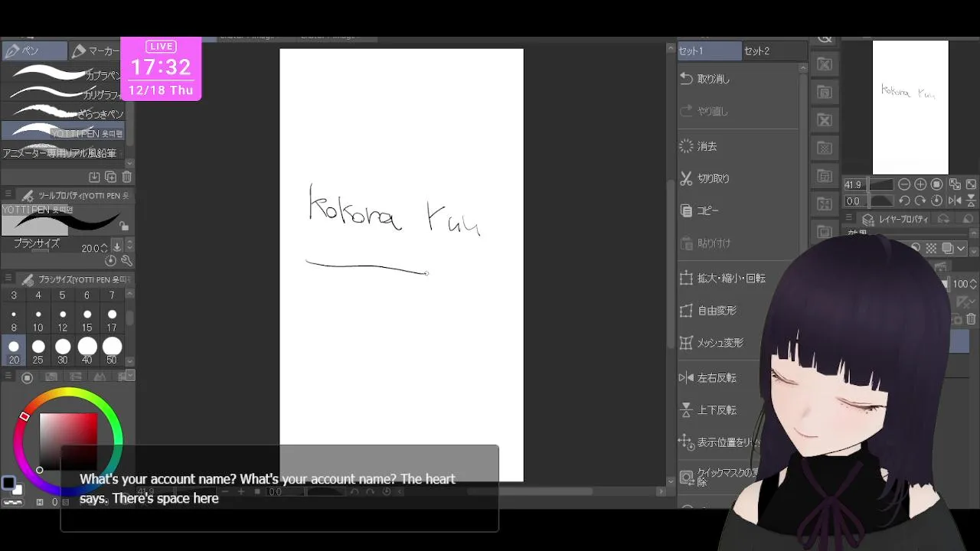The height and width of the screenshot is (551, 980).
Task: Switch to the マーカー (Marker) tab
Action: pos(95,51)
